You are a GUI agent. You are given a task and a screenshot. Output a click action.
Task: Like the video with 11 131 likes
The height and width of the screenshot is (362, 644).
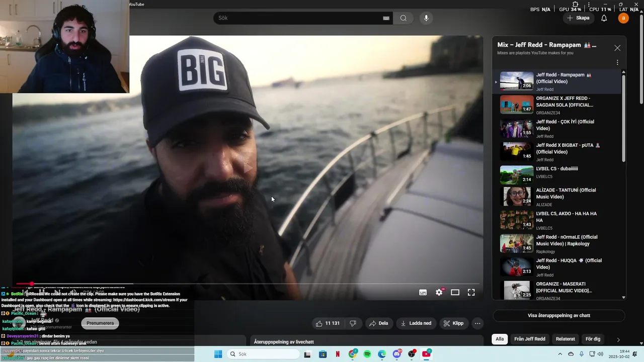pyautogui.click(x=328, y=323)
